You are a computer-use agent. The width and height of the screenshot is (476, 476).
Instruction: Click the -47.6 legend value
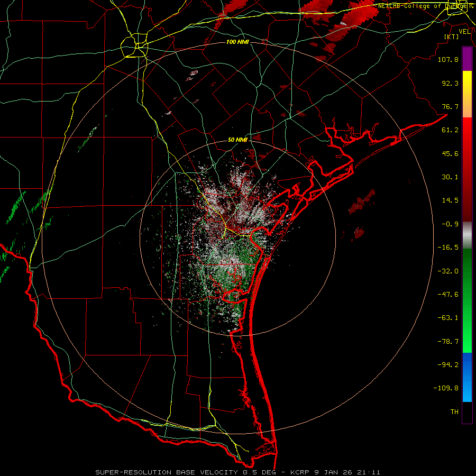[448, 295]
